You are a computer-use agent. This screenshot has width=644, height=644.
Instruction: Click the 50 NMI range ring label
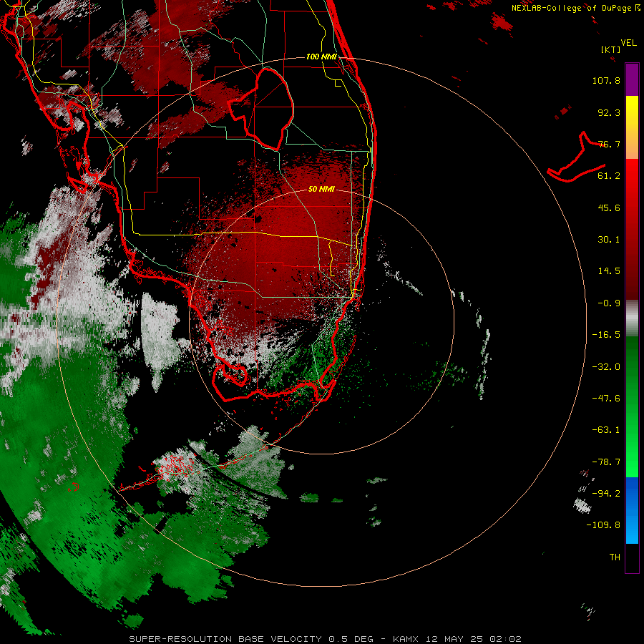321,189
